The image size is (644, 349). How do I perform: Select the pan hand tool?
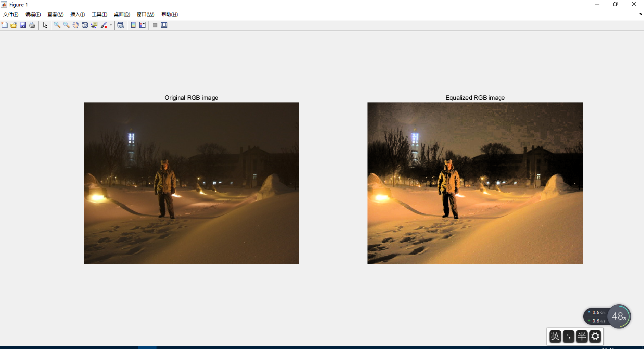tap(76, 25)
